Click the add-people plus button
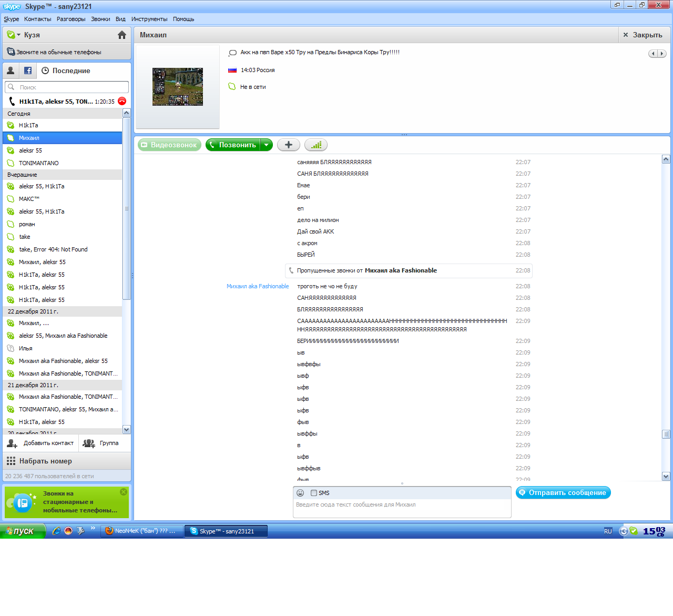Screen dimensions: 673x616 [x=289, y=145]
